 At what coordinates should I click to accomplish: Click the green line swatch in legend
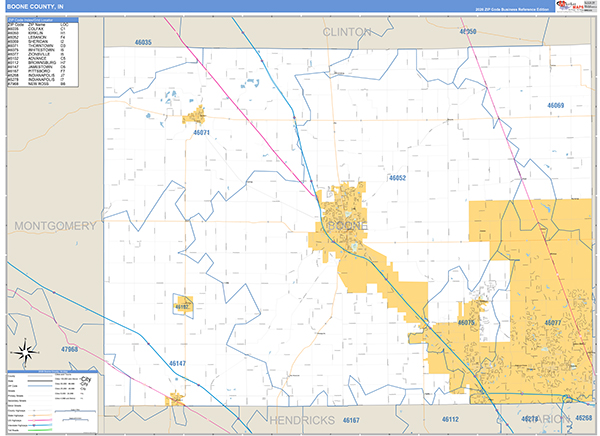pos(40,430)
